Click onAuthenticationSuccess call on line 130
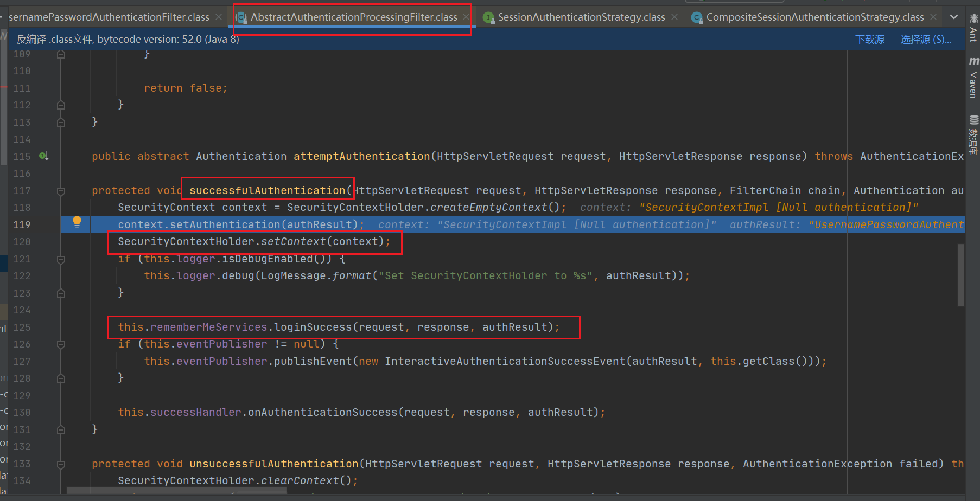Image resolution: width=980 pixels, height=501 pixels. tap(323, 412)
